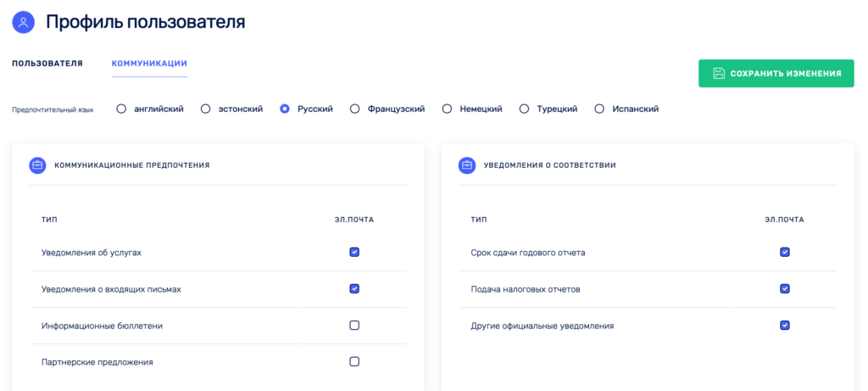The width and height of the screenshot is (868, 391).
Task: Switch to the Пользователя tab
Action: point(47,64)
